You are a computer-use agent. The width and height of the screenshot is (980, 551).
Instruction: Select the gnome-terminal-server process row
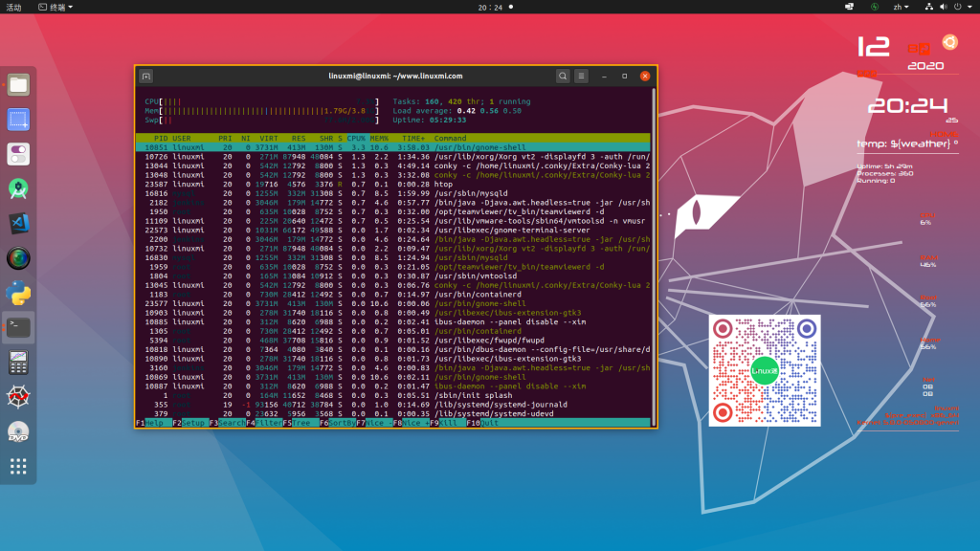coord(393,230)
